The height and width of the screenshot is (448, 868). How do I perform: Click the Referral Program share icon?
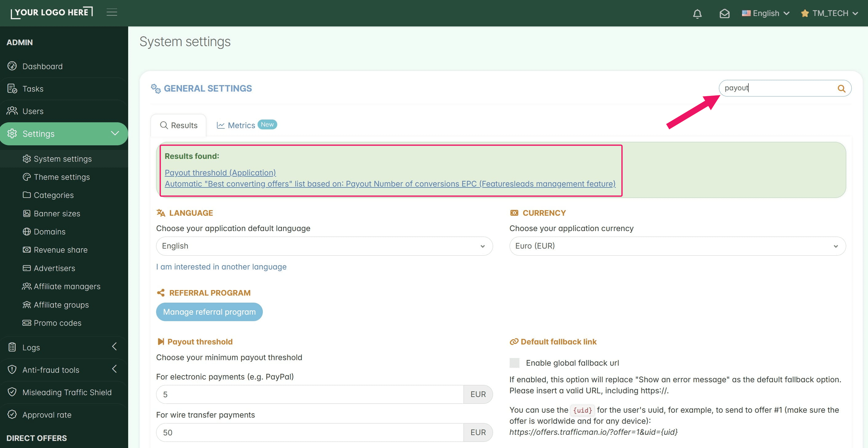click(161, 293)
